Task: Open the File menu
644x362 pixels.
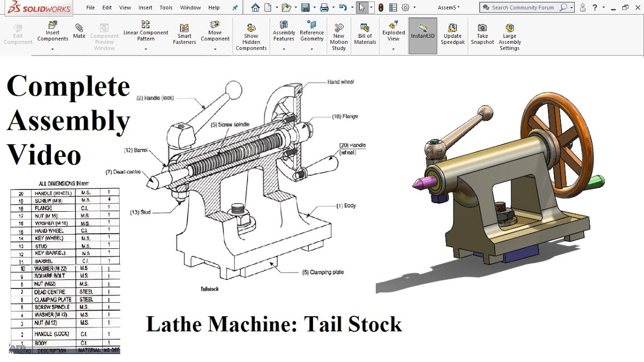Action: (91, 8)
